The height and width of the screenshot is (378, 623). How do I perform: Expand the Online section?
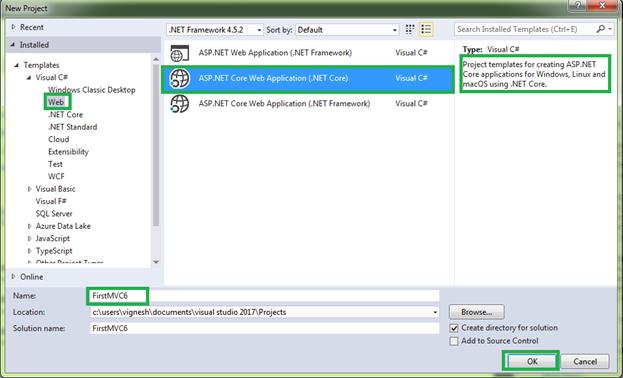13,277
